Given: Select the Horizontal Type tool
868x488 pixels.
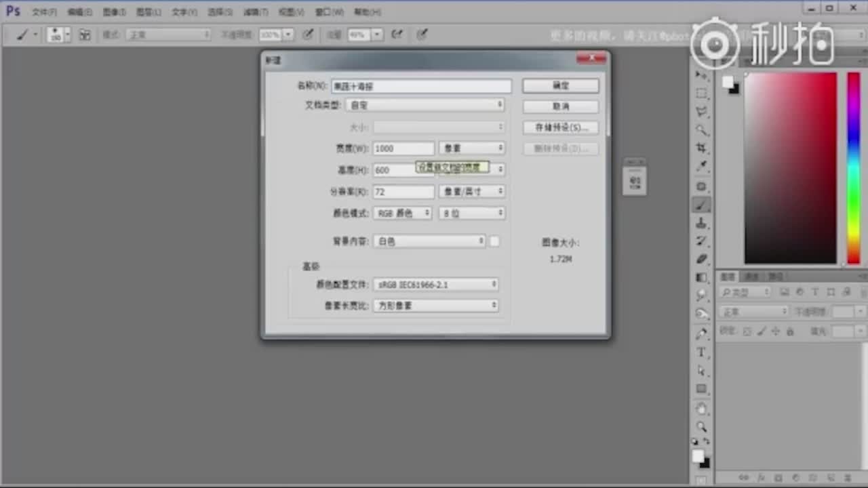Looking at the screenshot, I should pyautogui.click(x=702, y=352).
